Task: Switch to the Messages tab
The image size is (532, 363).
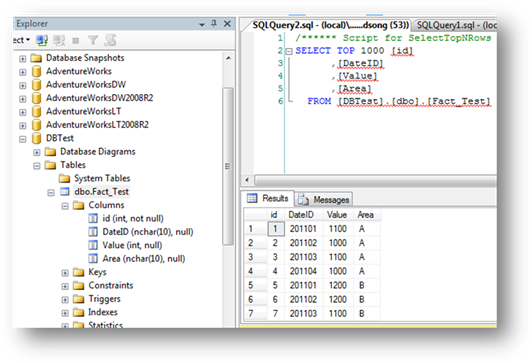Action: pyautogui.click(x=324, y=199)
